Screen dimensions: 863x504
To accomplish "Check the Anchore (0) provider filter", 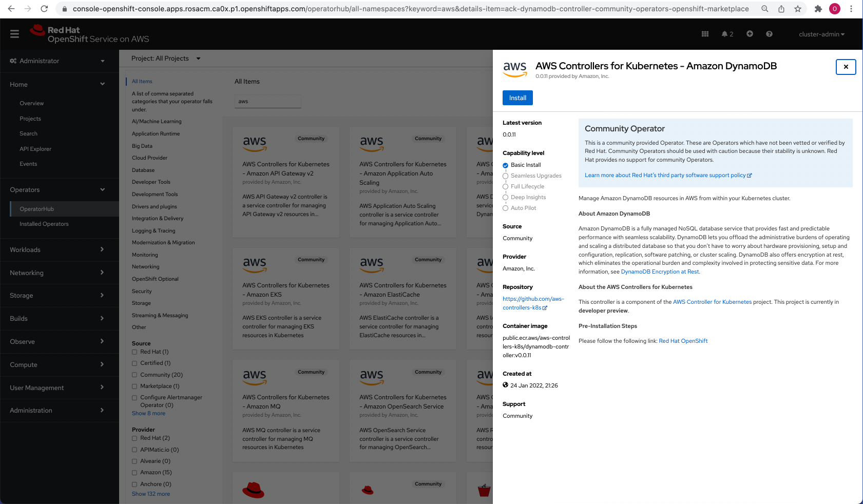I will [135, 484].
